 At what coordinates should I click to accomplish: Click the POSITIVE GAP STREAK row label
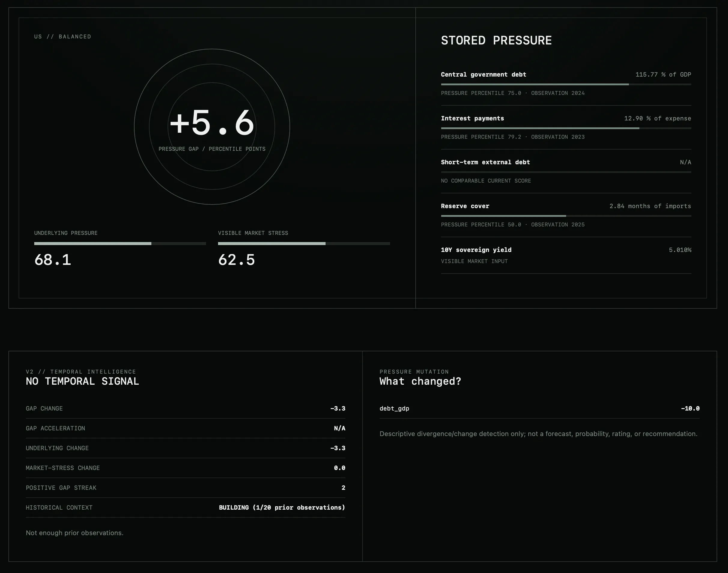tap(61, 488)
